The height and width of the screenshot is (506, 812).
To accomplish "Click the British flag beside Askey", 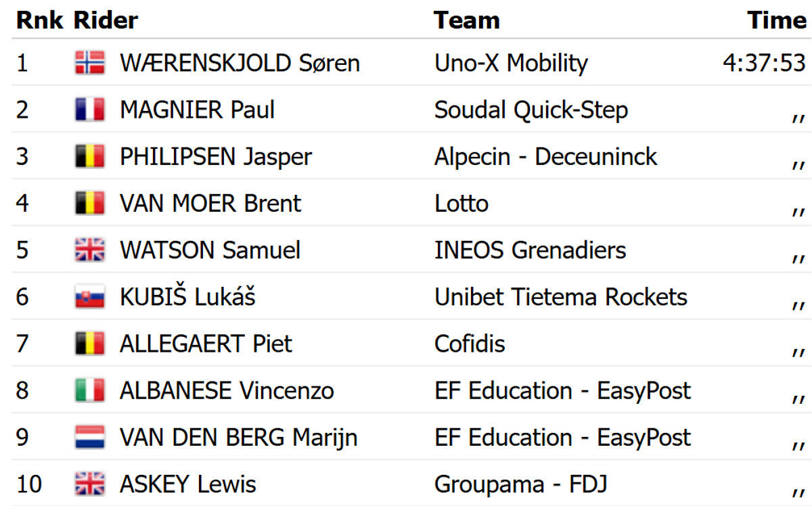I will 89,484.
